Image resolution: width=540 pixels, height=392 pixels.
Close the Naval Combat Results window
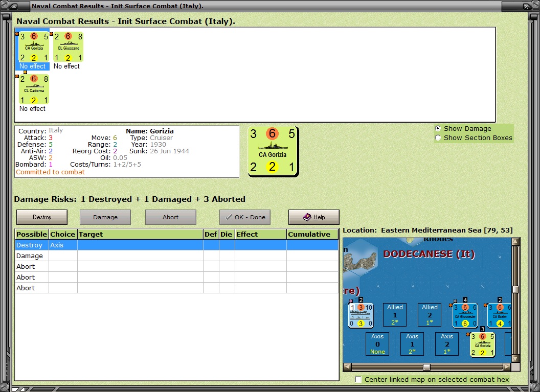[x=527, y=6]
